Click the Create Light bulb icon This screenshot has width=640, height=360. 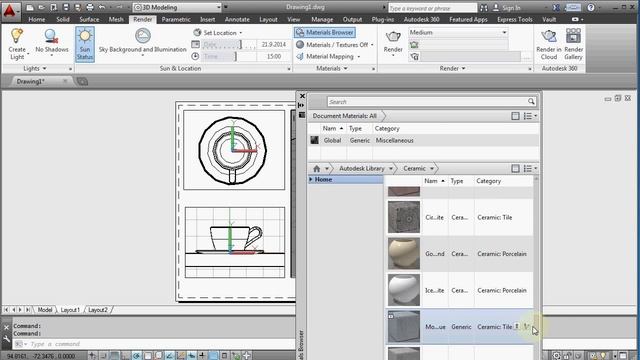17,36
